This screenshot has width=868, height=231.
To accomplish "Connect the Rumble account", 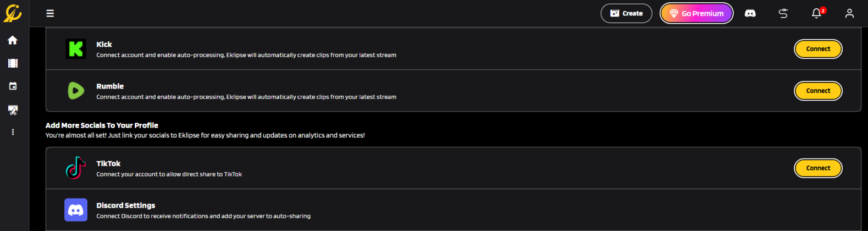I will click(818, 91).
